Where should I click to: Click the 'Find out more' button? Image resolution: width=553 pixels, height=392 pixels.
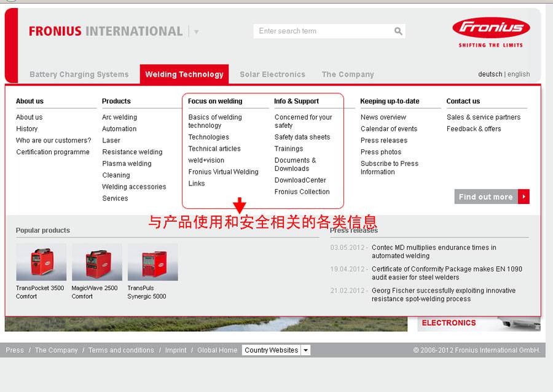[x=485, y=197]
